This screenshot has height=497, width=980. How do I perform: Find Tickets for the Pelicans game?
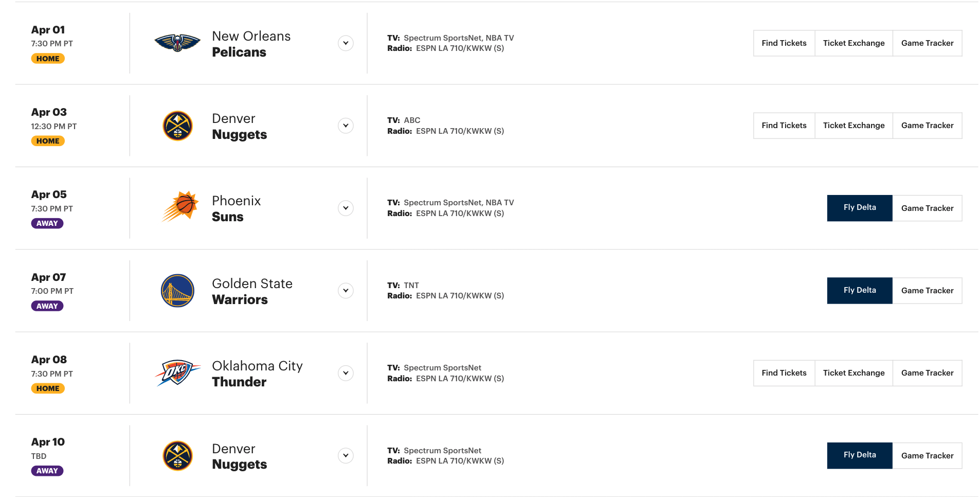784,43
